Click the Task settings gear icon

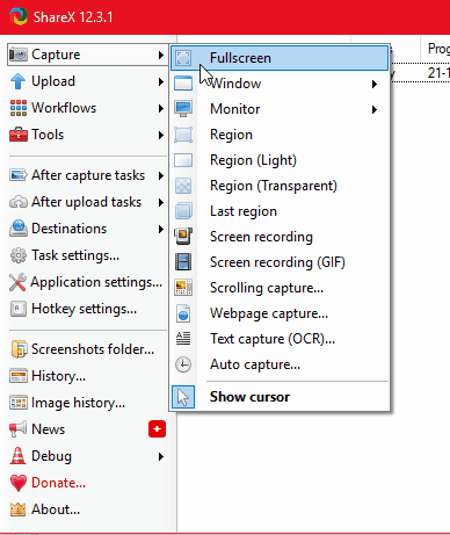(x=18, y=255)
